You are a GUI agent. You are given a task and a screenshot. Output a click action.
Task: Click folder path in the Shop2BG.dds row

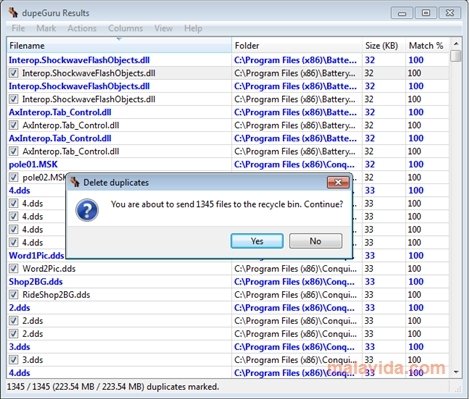click(x=295, y=282)
